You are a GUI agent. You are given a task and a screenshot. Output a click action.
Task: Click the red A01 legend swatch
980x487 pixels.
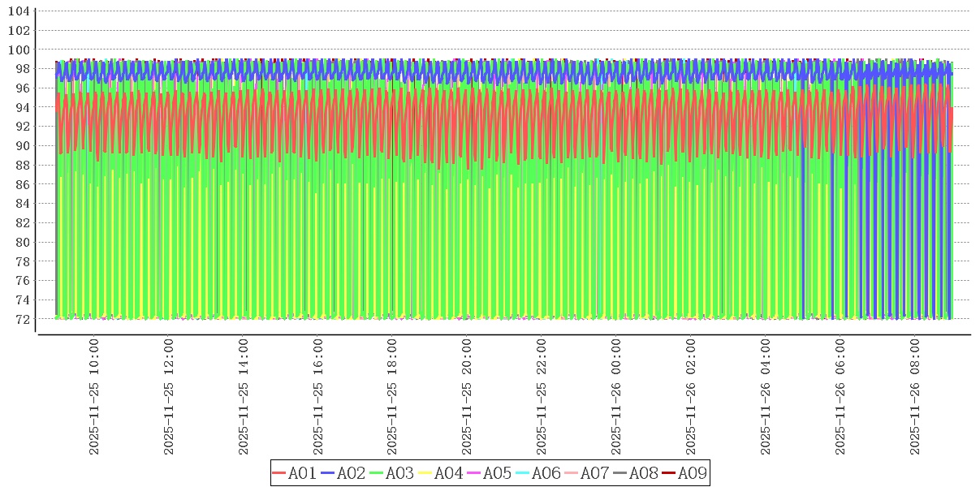point(280,473)
